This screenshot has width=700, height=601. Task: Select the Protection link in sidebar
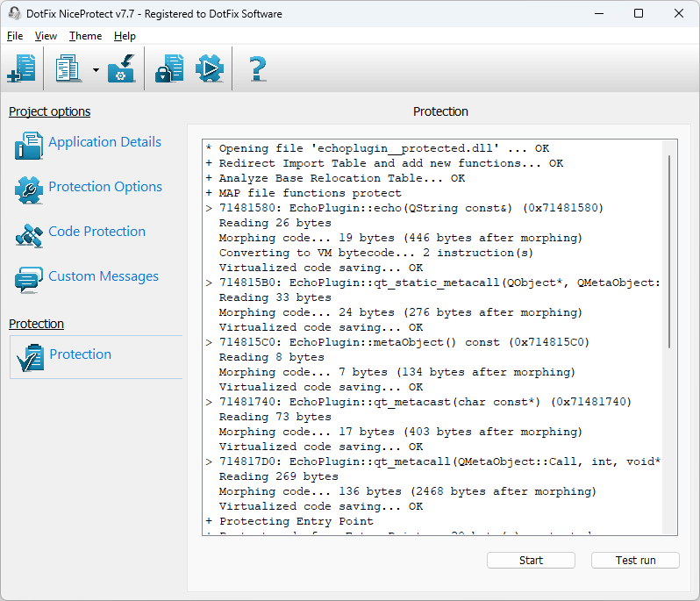click(81, 354)
